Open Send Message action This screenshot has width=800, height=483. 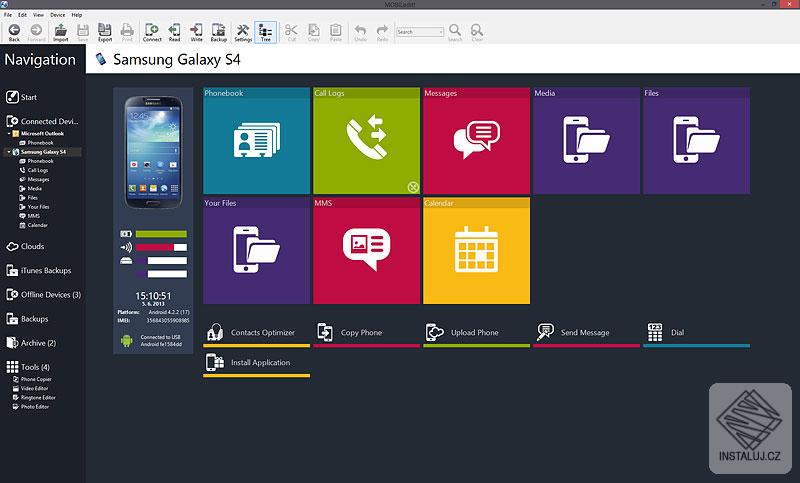(x=586, y=333)
